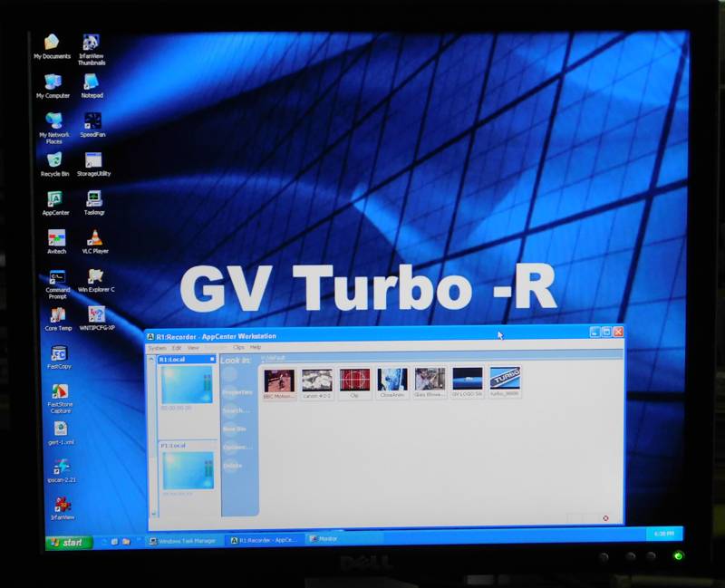The image size is (725, 588).
Task: Click the R1:Local channel monitor preview
Action: click(x=187, y=385)
